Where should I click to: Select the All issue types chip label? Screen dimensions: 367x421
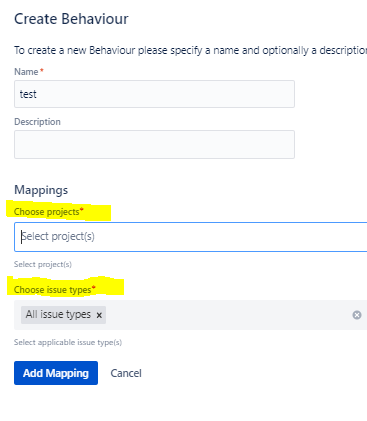[x=58, y=314]
